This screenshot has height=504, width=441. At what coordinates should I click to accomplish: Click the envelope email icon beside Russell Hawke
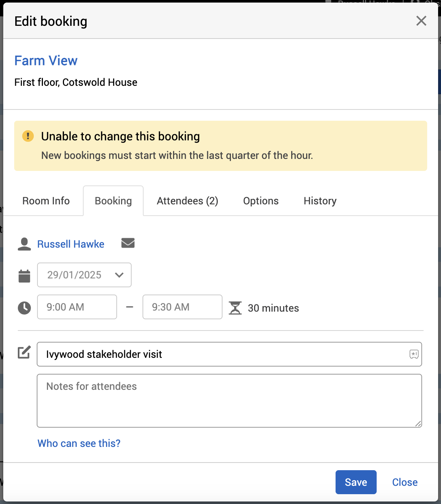pos(128,243)
